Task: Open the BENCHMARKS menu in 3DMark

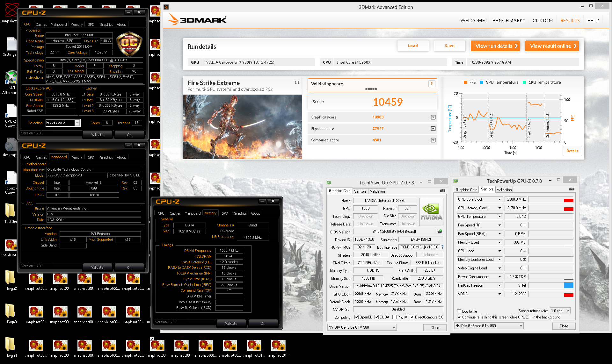Action: [508, 20]
